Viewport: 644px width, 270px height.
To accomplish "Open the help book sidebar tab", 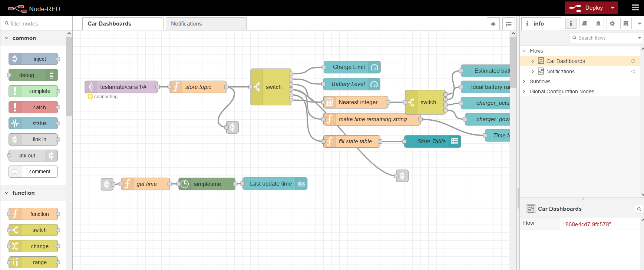I will [x=585, y=24].
